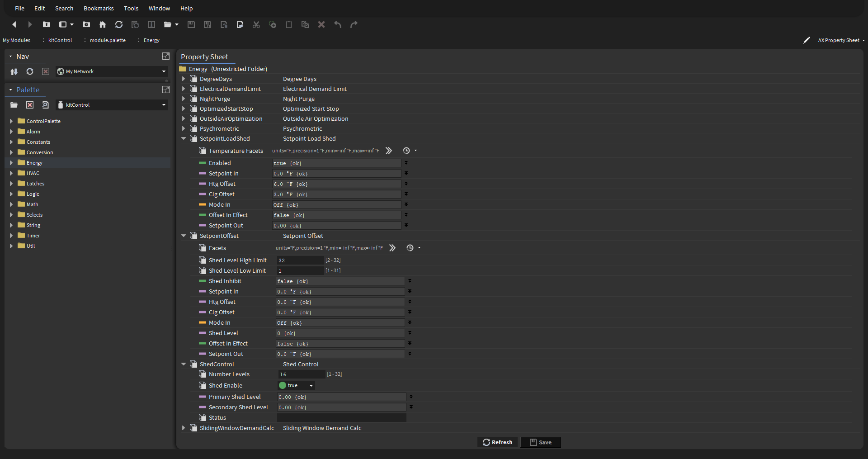The image size is (868, 459).
Task: Open the kitControl palette dropdown
Action: click(x=164, y=105)
